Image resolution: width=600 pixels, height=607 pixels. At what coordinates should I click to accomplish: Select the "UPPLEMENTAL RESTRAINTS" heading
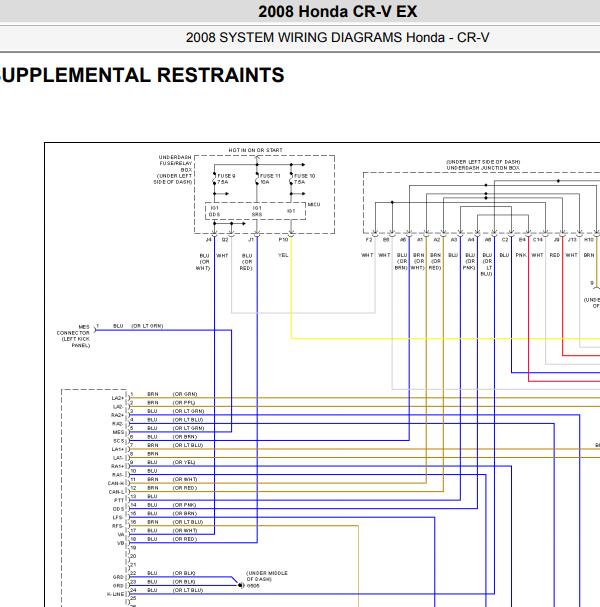(x=142, y=75)
